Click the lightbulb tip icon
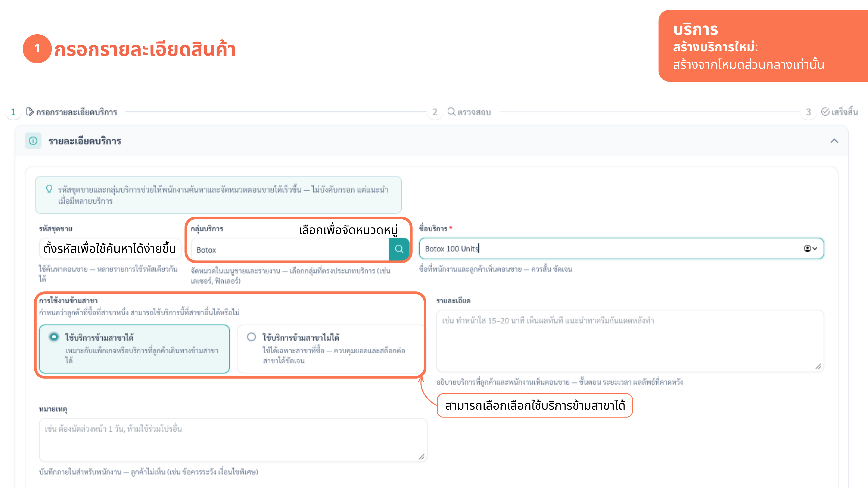 click(49, 189)
